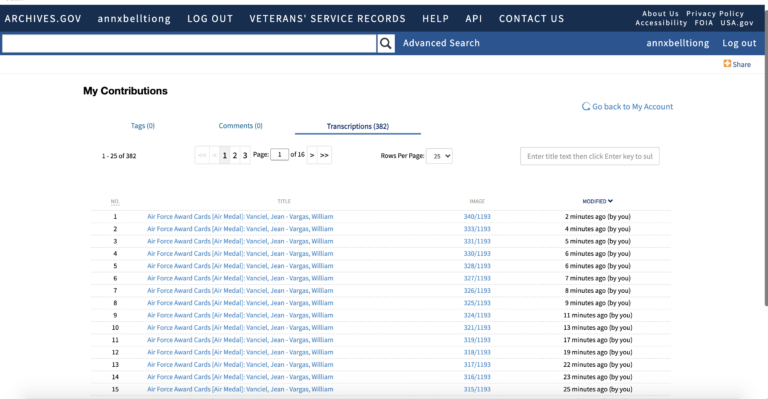Open Air Force Award Cards title in row 1
This screenshot has width=768, height=399.
[240, 216]
